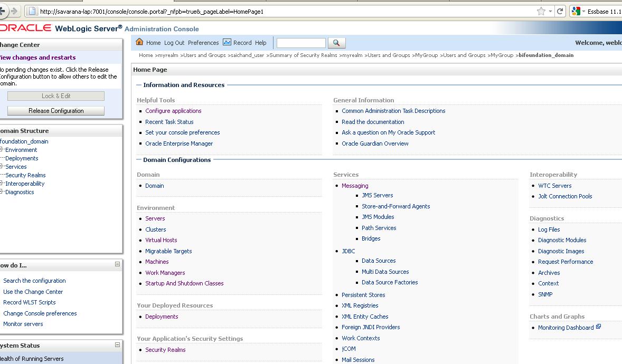The image size is (622, 364).
Task: Open Monitoring Dashboard link
Action: point(566,328)
